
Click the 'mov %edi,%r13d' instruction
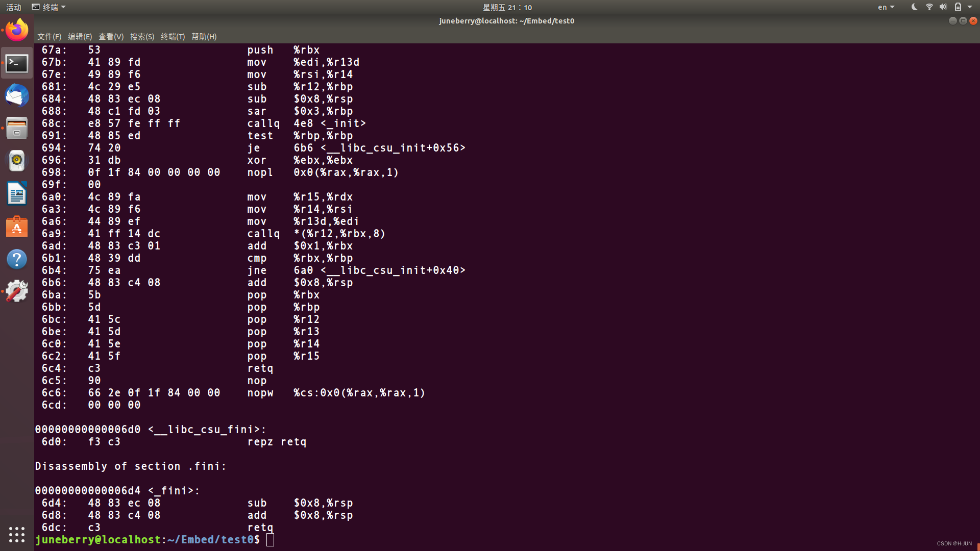pyautogui.click(x=303, y=62)
